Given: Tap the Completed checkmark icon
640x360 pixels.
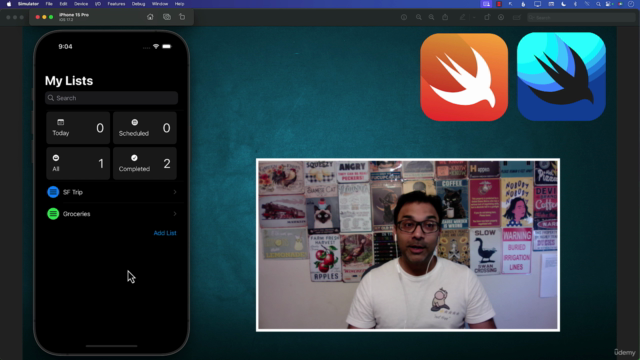Looking at the screenshot, I should click(134, 158).
